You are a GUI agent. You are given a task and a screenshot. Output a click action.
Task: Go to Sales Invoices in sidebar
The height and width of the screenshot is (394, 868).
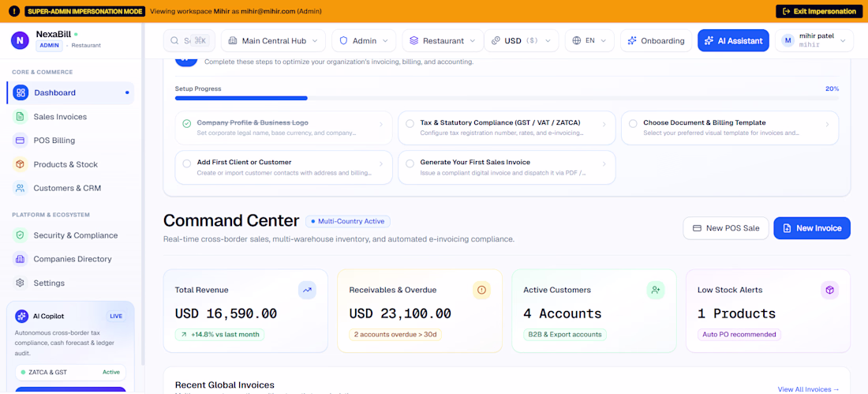point(70,117)
